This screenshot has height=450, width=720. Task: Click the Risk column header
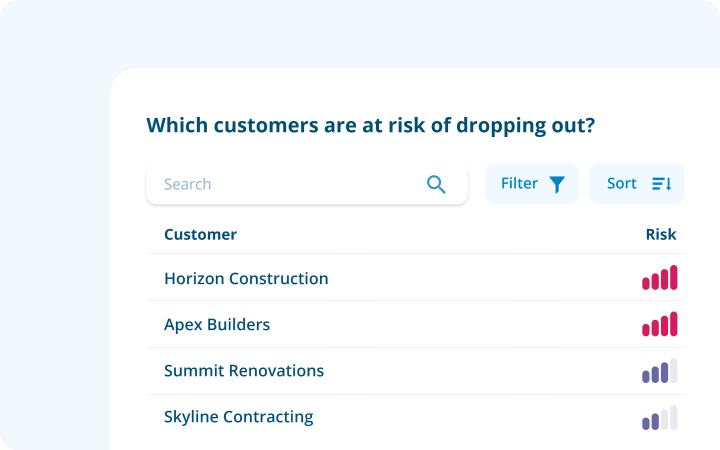pyautogui.click(x=661, y=235)
